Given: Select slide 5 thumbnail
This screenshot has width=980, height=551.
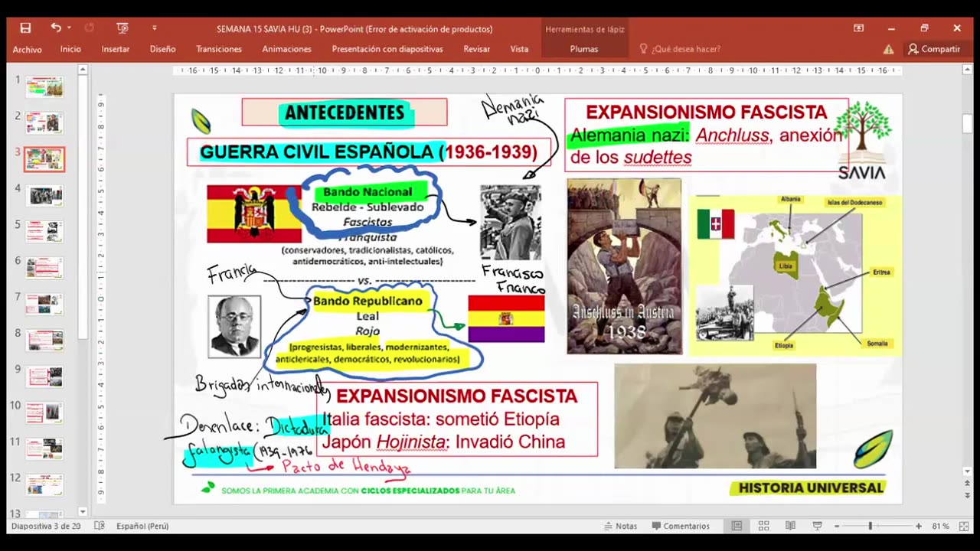Looking at the screenshot, I should click(x=44, y=231).
